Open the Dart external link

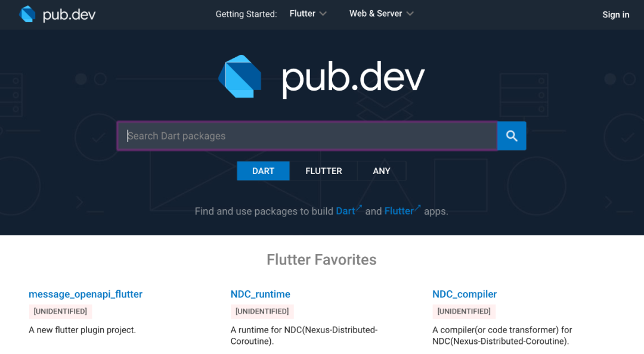click(x=349, y=211)
